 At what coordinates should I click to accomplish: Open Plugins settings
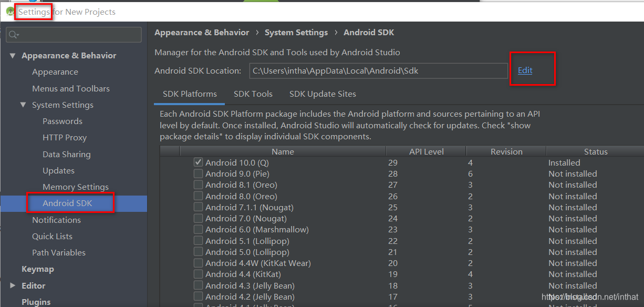(36, 302)
